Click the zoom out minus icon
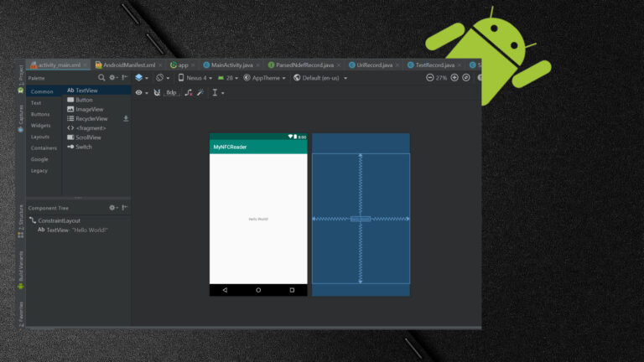This screenshot has height=362, width=644. [429, 78]
